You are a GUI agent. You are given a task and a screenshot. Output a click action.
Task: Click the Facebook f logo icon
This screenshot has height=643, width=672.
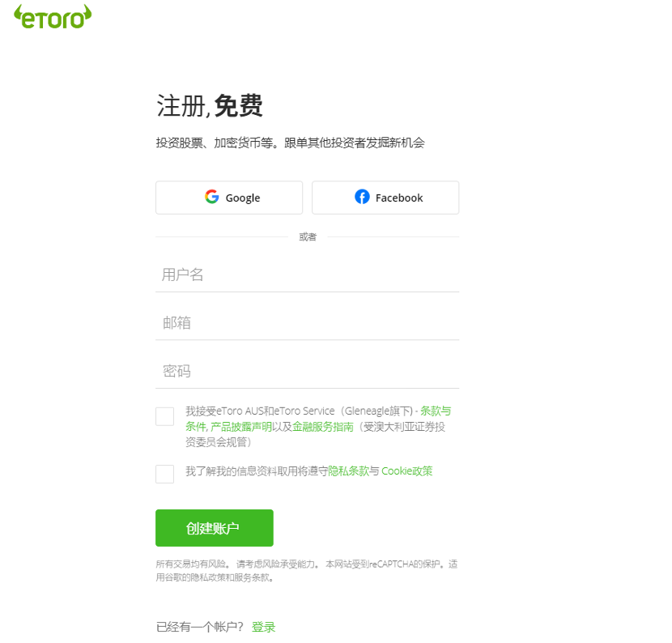tap(362, 197)
